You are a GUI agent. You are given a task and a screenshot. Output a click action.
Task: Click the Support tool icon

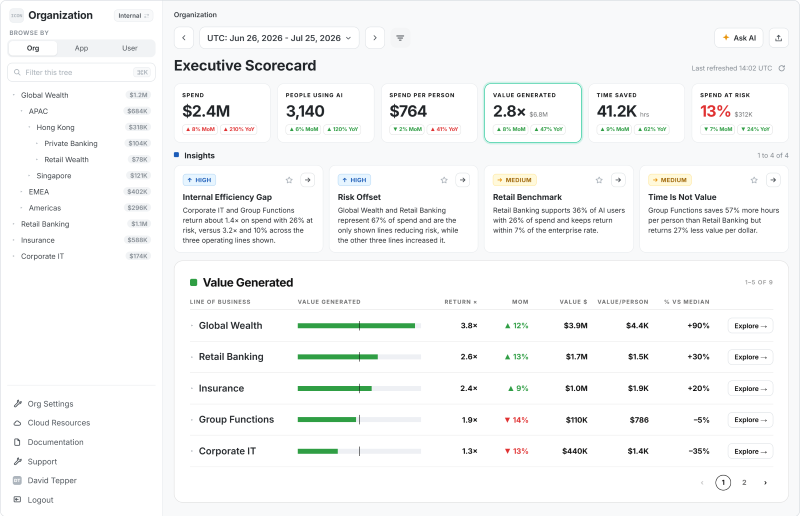tap(17, 461)
